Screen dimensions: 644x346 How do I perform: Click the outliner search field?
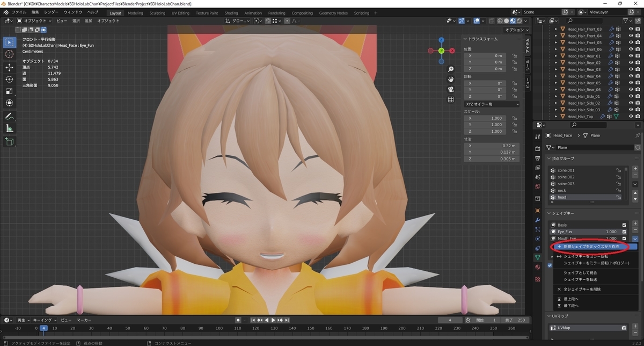584,20
